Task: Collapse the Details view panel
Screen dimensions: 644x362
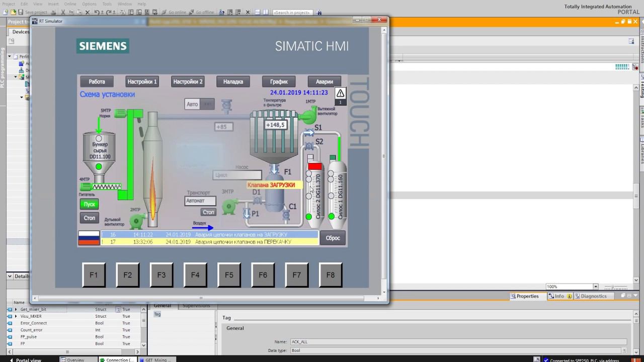Action: pyautogui.click(x=10, y=276)
